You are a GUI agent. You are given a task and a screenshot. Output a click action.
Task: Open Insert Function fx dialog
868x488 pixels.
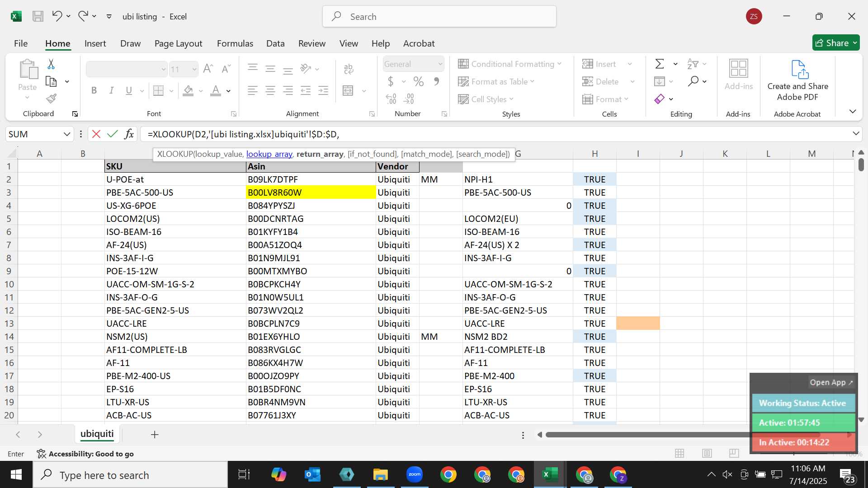(129, 134)
